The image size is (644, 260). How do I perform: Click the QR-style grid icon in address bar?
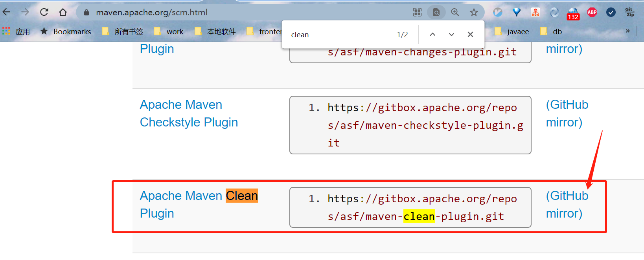click(x=417, y=12)
